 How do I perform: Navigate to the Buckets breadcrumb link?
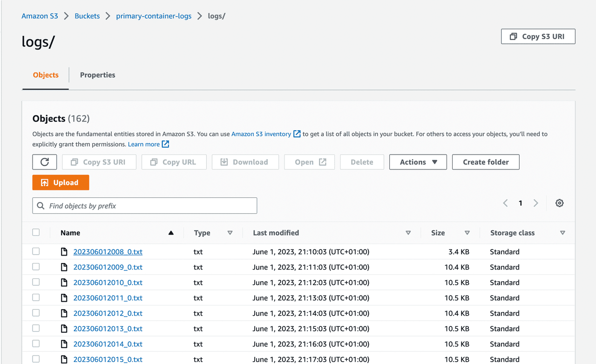(87, 15)
